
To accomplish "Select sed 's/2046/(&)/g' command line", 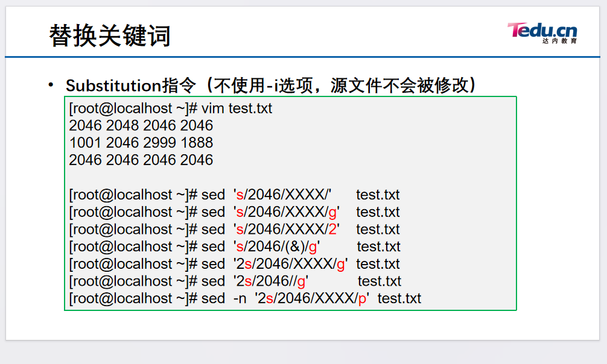I will pos(235,246).
